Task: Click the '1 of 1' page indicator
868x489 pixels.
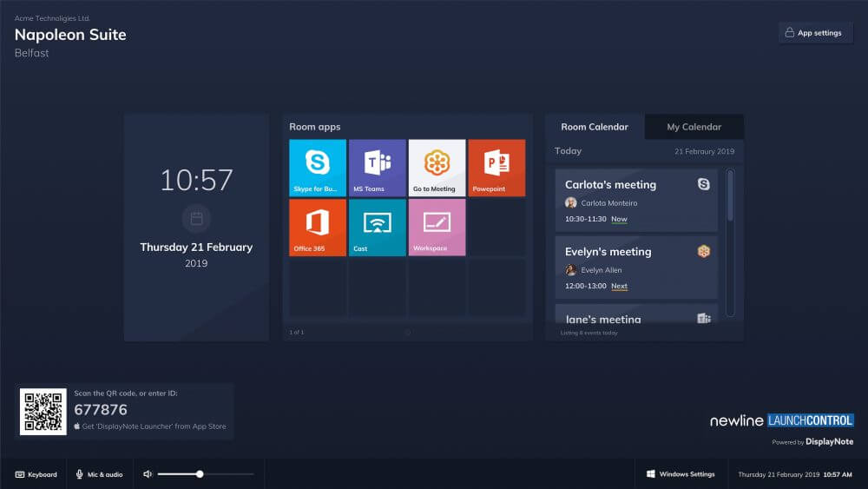Action: (296, 333)
